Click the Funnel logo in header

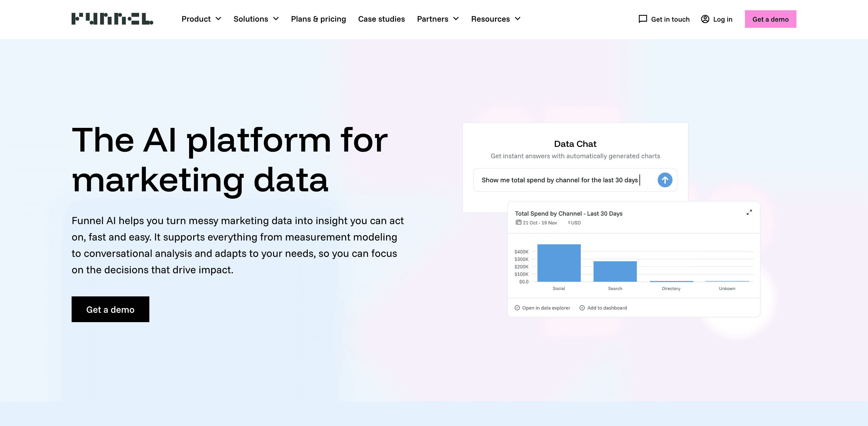pos(112,19)
